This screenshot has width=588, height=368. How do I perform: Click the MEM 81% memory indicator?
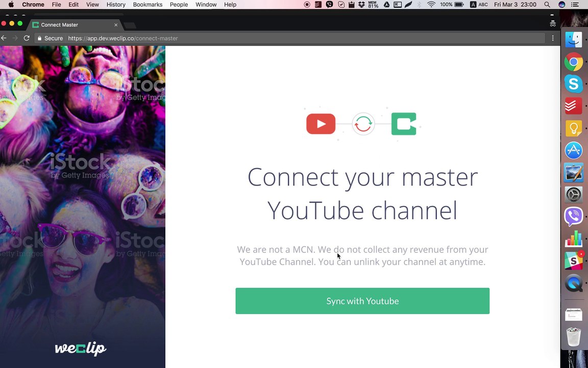[x=373, y=5]
